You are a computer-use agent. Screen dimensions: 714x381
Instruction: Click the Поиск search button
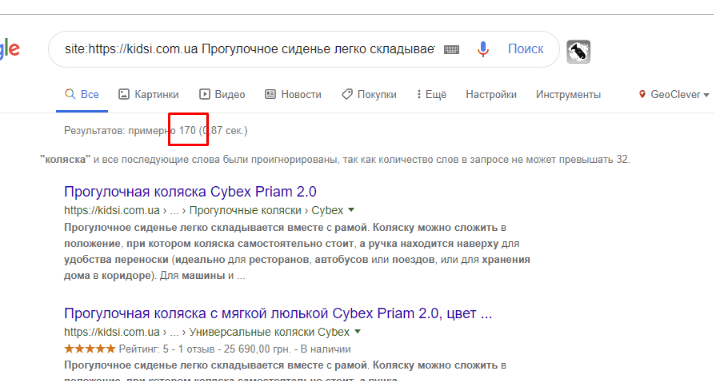525,49
